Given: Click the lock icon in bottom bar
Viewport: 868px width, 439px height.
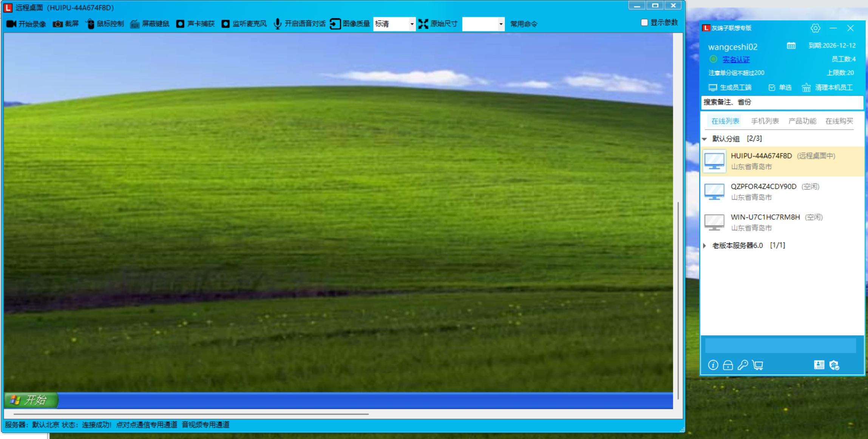Looking at the screenshot, I should (728, 365).
